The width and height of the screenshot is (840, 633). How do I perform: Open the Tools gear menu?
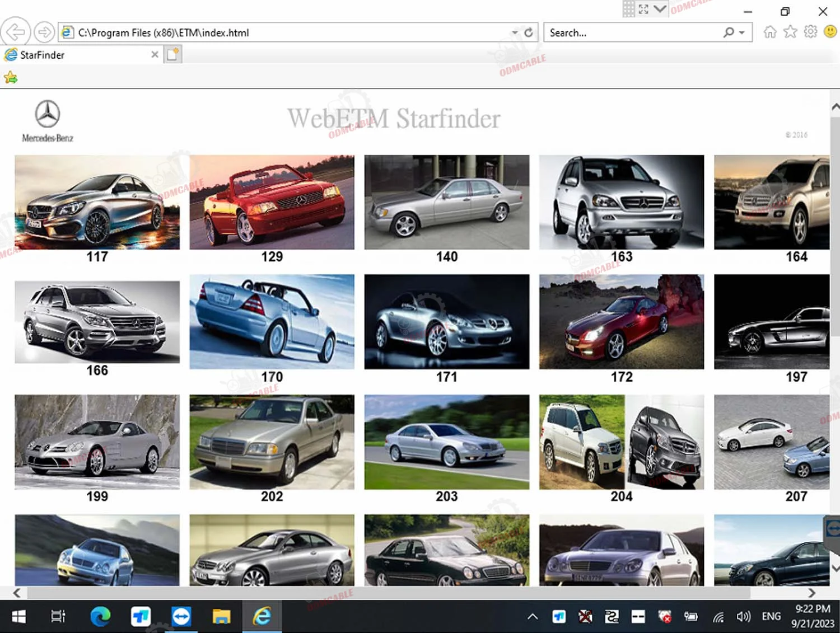pos(810,32)
